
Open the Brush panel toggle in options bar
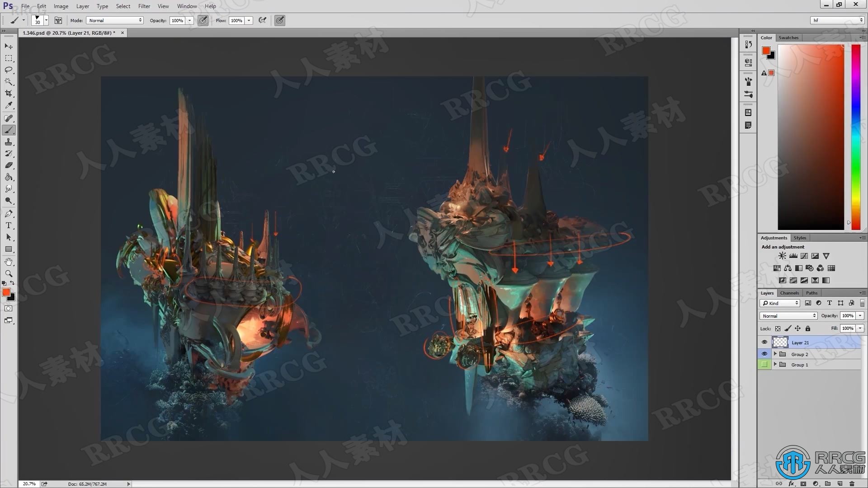[x=58, y=20]
